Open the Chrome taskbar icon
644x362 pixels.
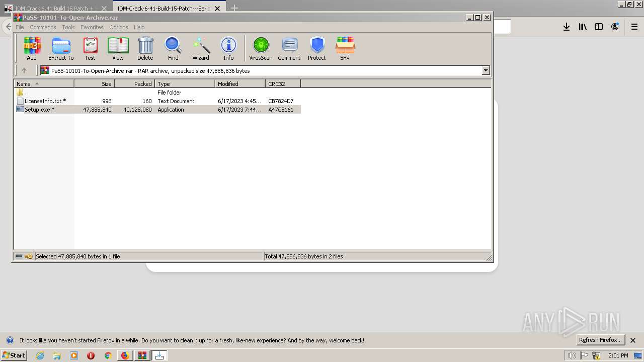[x=108, y=355]
